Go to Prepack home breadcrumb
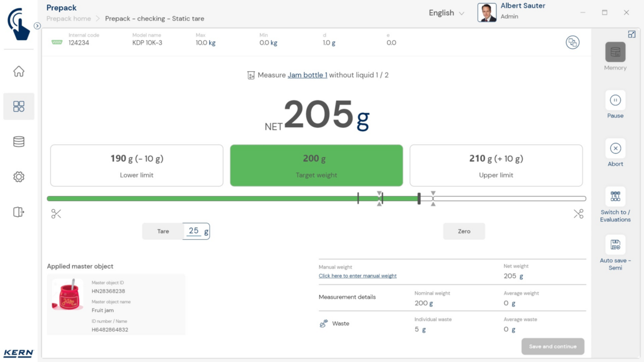Screen dimensions: 644x362 (69, 19)
